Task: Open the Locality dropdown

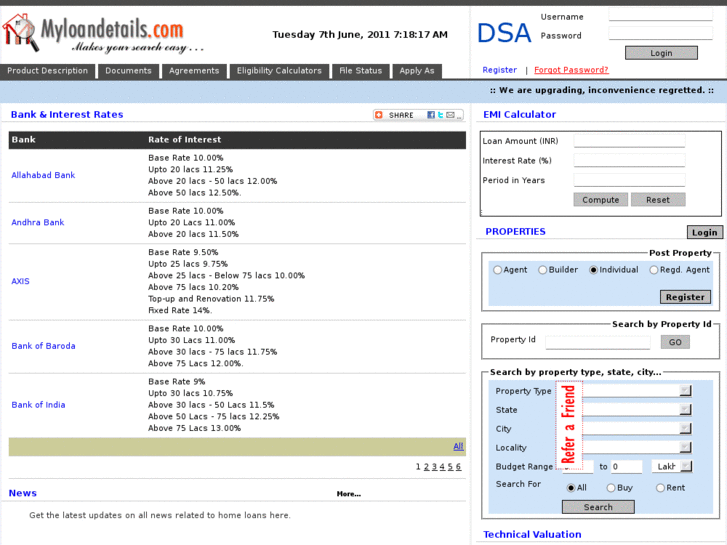Action: coord(637,447)
